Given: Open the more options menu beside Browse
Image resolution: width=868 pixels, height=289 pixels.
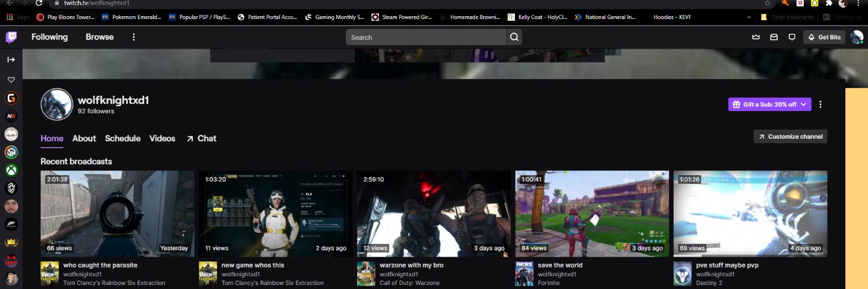Looking at the screenshot, I should coord(134,37).
